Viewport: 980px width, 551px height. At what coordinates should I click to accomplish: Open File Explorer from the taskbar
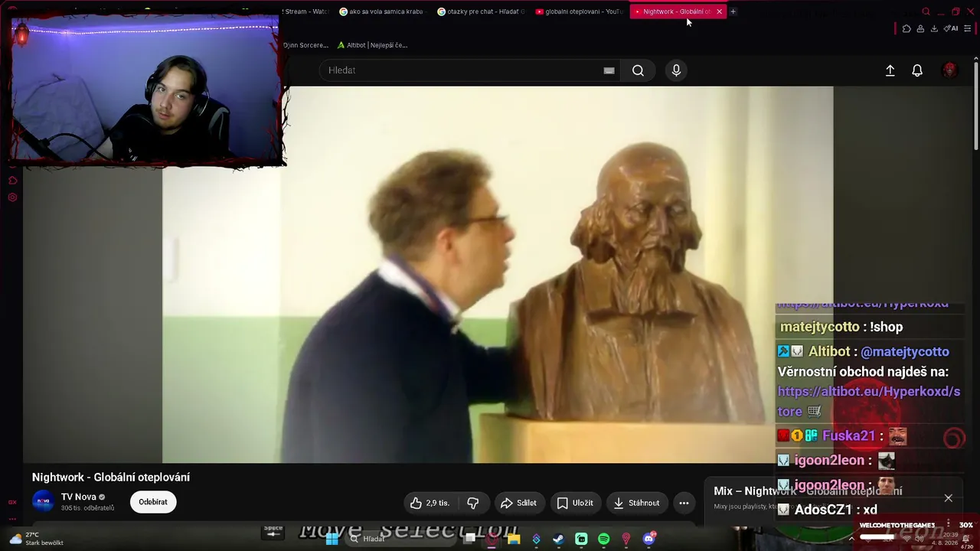(x=514, y=539)
